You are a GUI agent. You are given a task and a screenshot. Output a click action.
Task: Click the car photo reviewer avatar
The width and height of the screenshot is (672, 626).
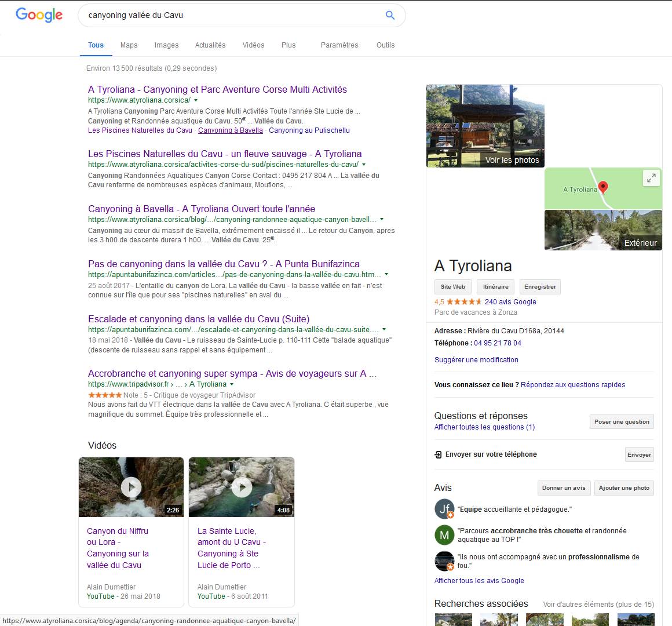click(444, 561)
